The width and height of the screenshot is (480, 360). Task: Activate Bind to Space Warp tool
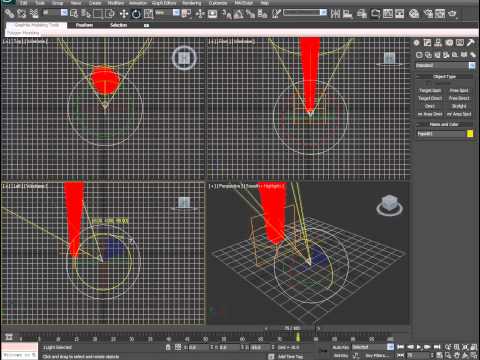tap(34, 14)
